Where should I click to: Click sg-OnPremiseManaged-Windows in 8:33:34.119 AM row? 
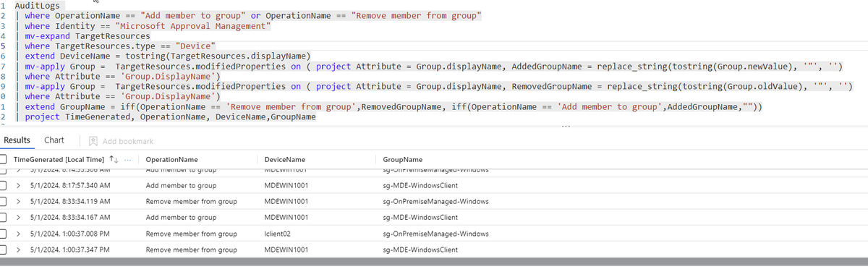tap(435, 201)
